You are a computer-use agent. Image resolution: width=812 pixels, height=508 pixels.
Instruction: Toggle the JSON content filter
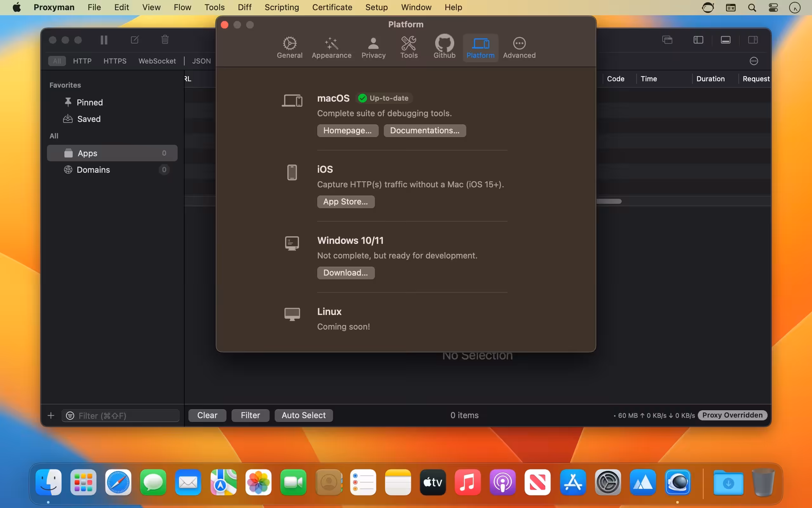(x=201, y=61)
